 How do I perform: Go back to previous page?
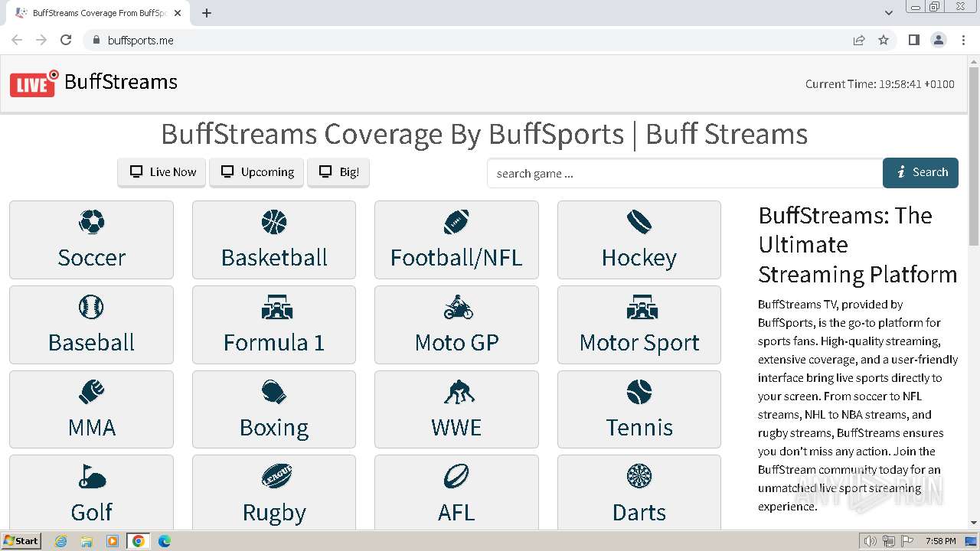(17, 40)
